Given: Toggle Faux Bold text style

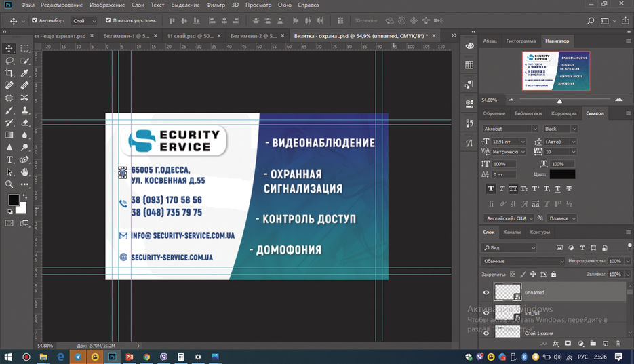Looking at the screenshot, I should click(491, 188).
